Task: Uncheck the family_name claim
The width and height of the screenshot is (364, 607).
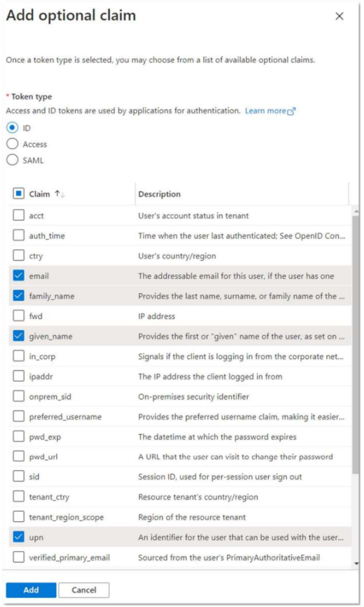Action: click(x=19, y=296)
